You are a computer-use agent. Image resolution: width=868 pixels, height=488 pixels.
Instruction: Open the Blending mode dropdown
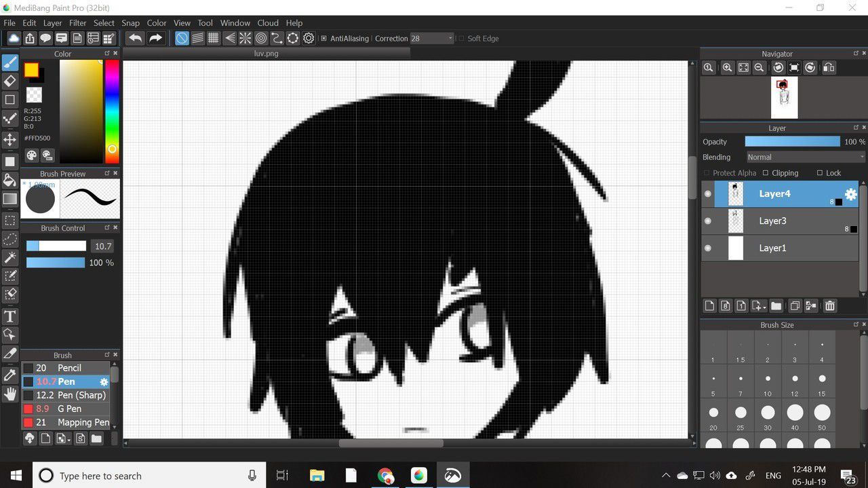pos(806,157)
